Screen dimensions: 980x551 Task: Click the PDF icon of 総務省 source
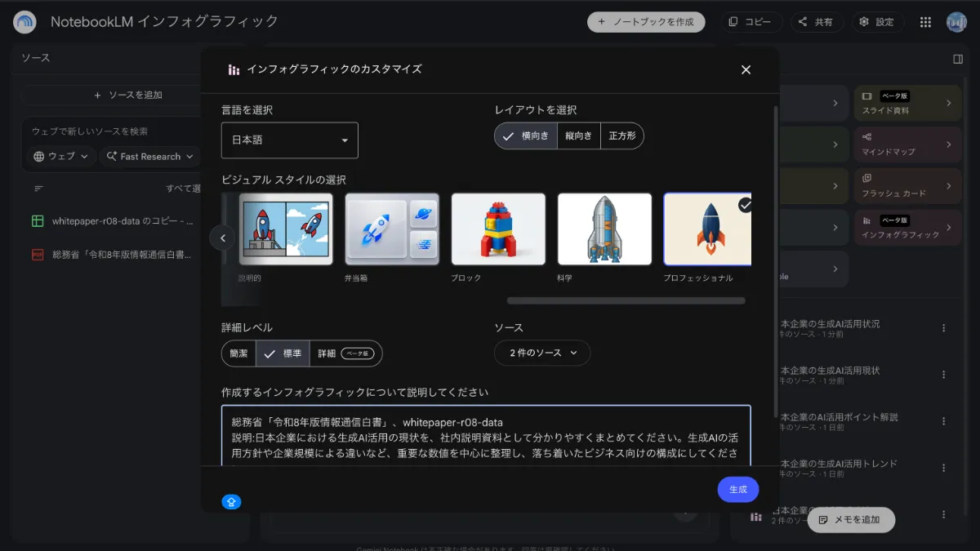[38, 255]
